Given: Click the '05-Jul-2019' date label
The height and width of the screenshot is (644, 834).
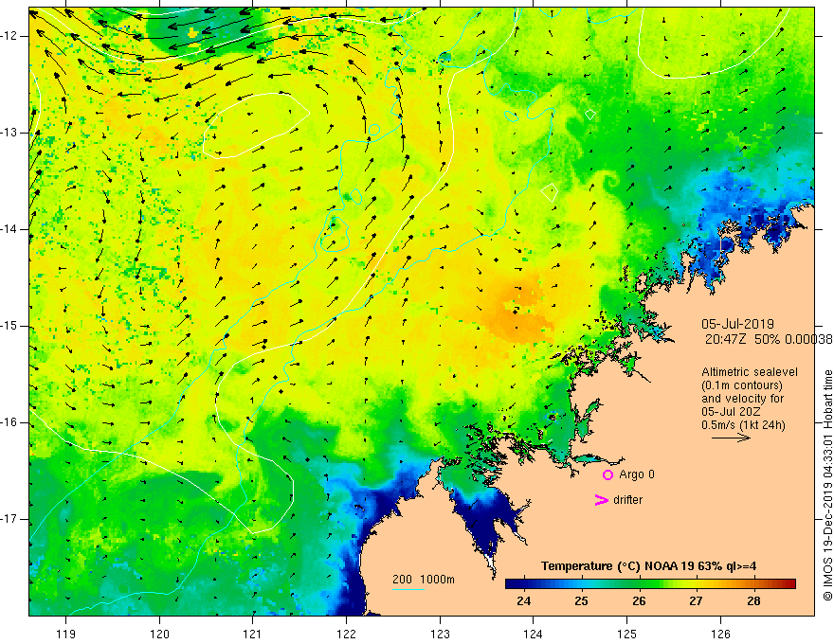Looking at the screenshot, I should click(x=737, y=324).
